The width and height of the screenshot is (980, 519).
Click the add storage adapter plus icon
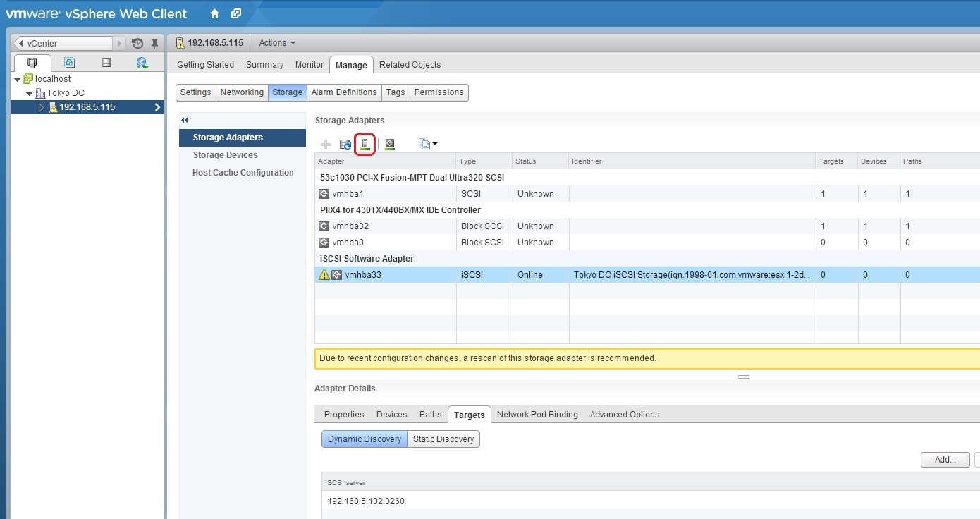tap(326, 144)
